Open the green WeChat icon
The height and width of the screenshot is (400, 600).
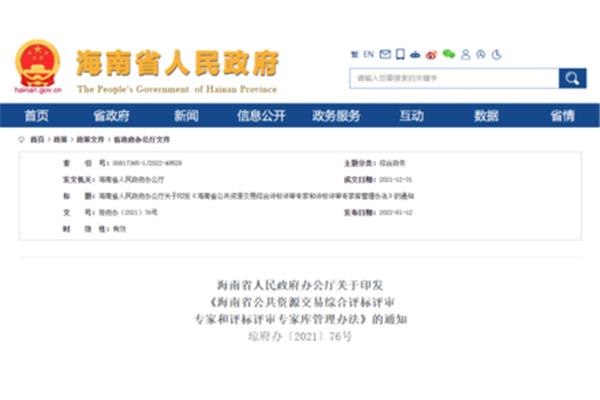coord(448,54)
